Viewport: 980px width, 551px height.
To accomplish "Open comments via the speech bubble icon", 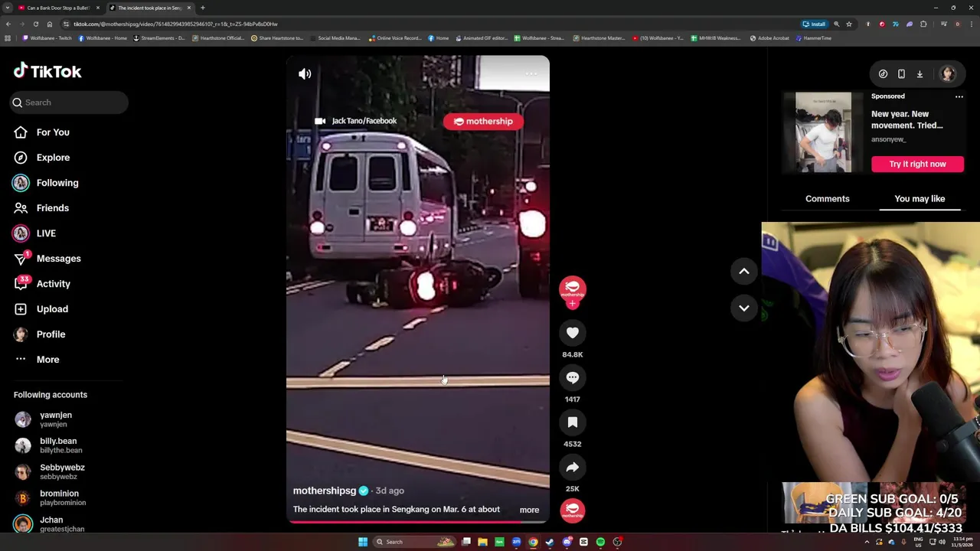I will pyautogui.click(x=573, y=377).
